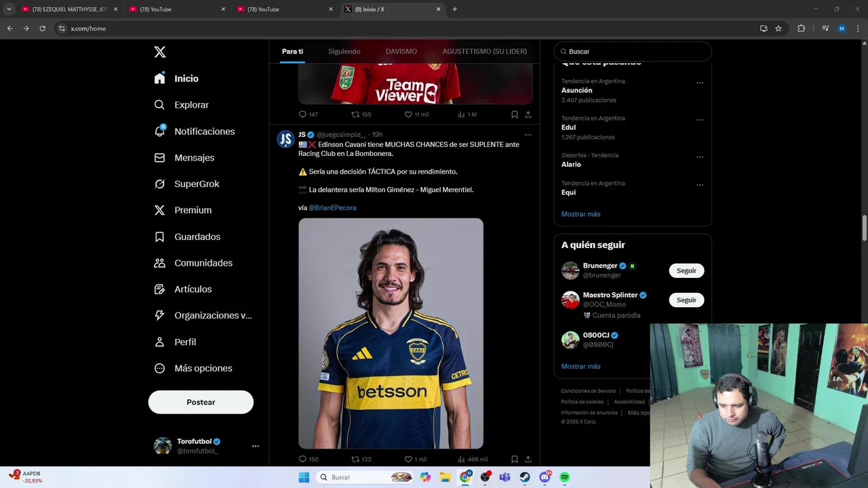View Cavani post stats 466 mil
The width and height of the screenshot is (868, 488).
coord(473,459)
